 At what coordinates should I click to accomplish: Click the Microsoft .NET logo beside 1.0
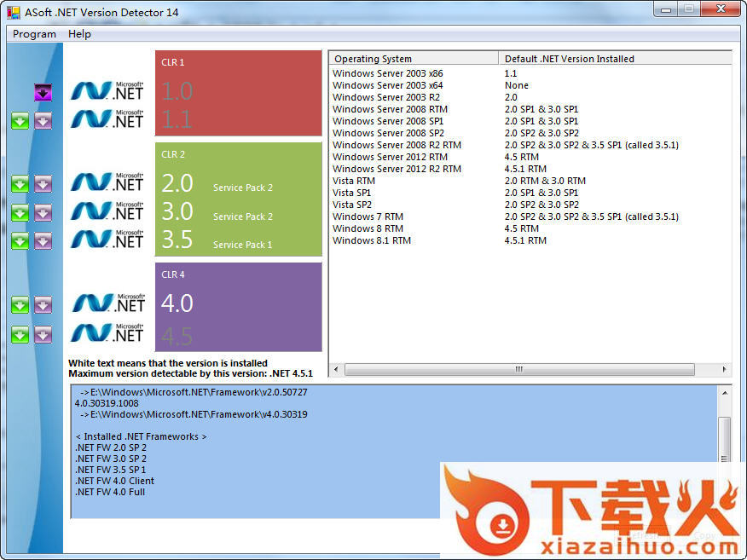[107, 90]
